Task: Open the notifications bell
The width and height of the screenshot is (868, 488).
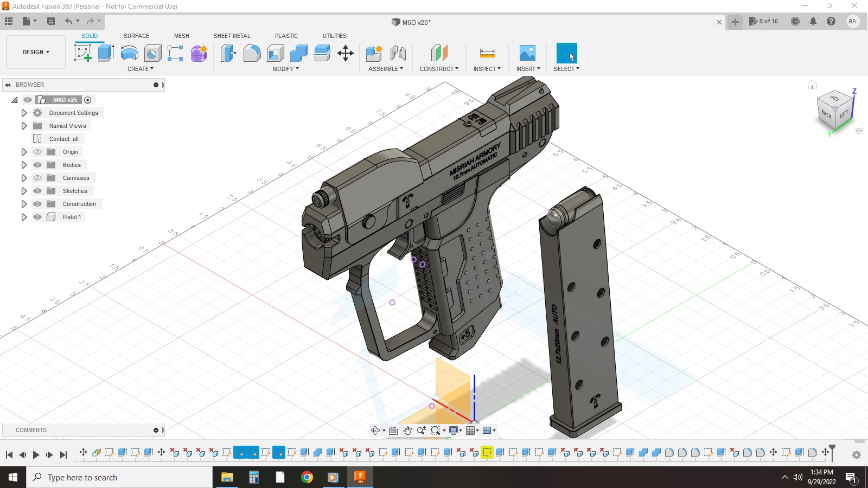Action: tap(813, 21)
